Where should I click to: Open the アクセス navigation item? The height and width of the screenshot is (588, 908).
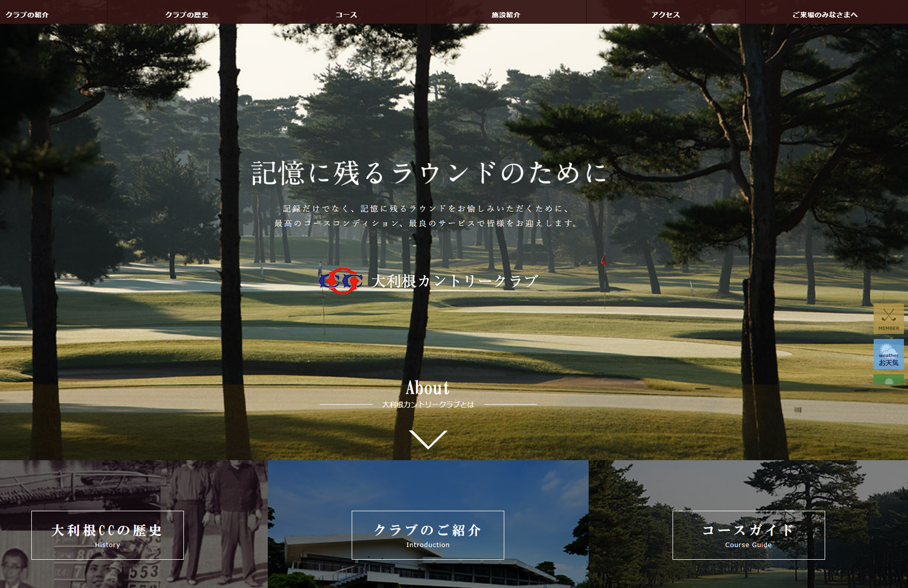(x=665, y=15)
